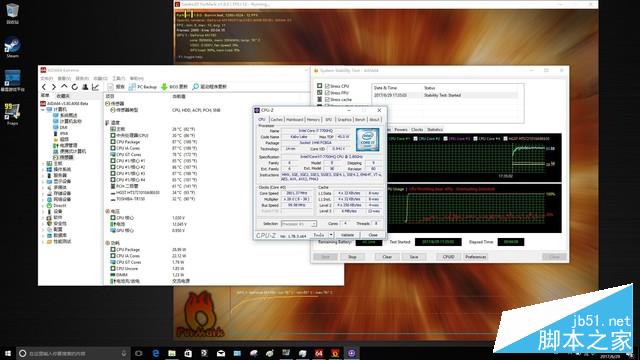Open the AIDA64 report toolbar button
This screenshot has height=360, width=640.
pyautogui.click(x=116, y=87)
